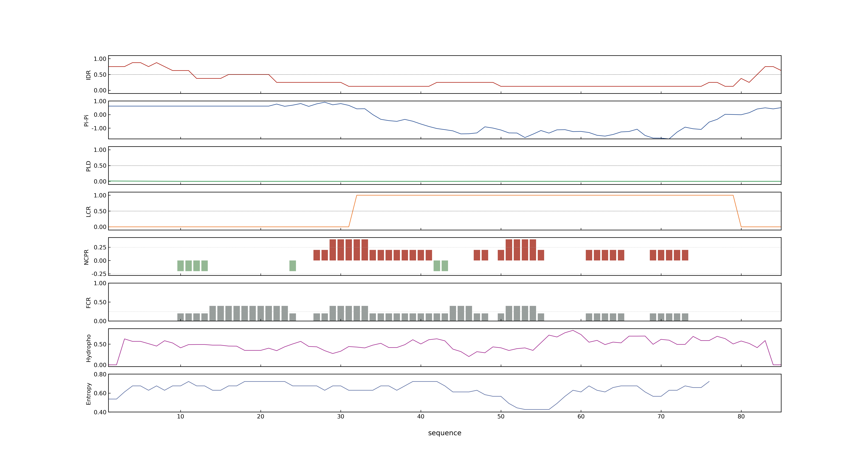Click the Pi-Pi axis label
The image size is (868, 463).
tap(86, 120)
